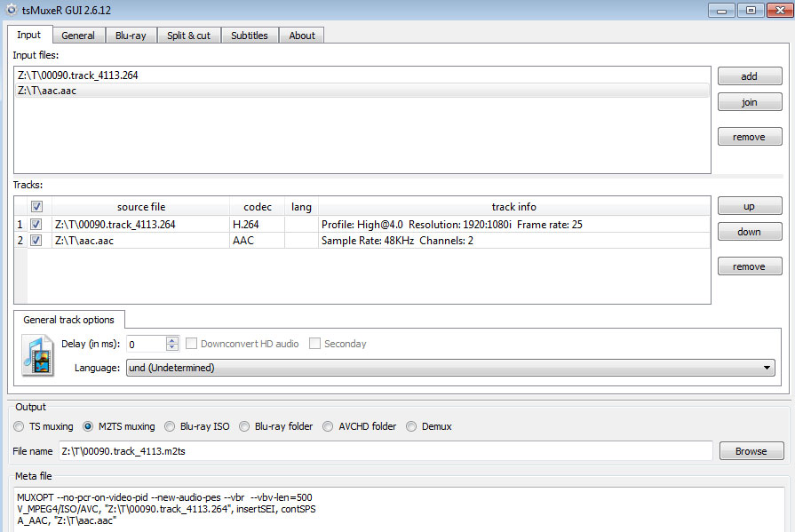This screenshot has width=795, height=532.
Task: Select the General track options tab
Action: click(x=69, y=320)
